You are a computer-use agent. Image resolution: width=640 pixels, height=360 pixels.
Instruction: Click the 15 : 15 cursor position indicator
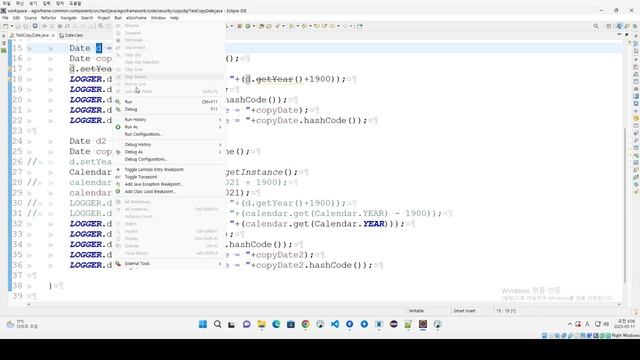506,311
